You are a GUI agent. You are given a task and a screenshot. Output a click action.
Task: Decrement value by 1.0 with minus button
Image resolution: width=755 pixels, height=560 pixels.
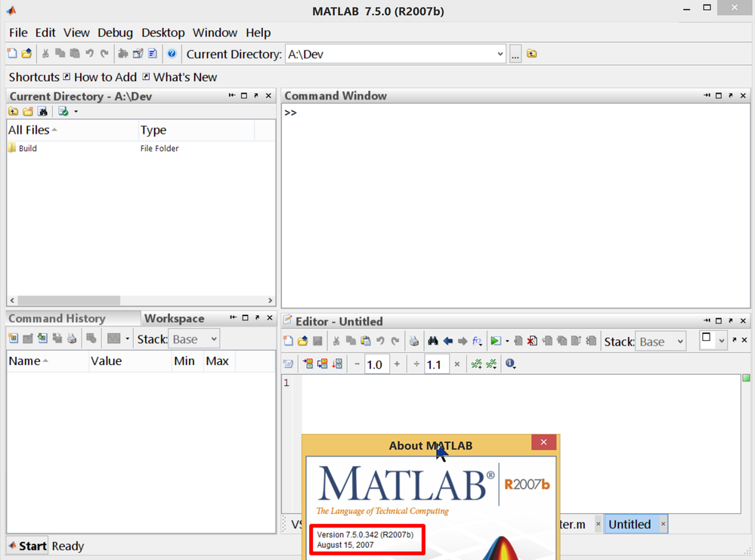[x=357, y=364]
